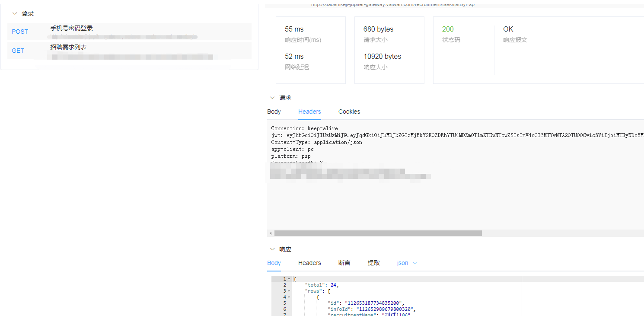The height and width of the screenshot is (316, 644).
Task: Open the json format dropdown
Action: click(407, 263)
